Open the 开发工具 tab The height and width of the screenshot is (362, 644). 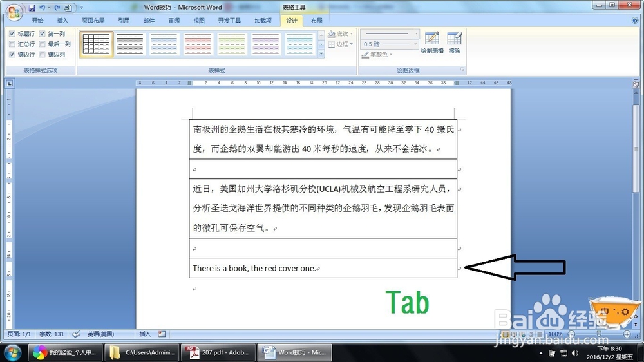[229, 21]
